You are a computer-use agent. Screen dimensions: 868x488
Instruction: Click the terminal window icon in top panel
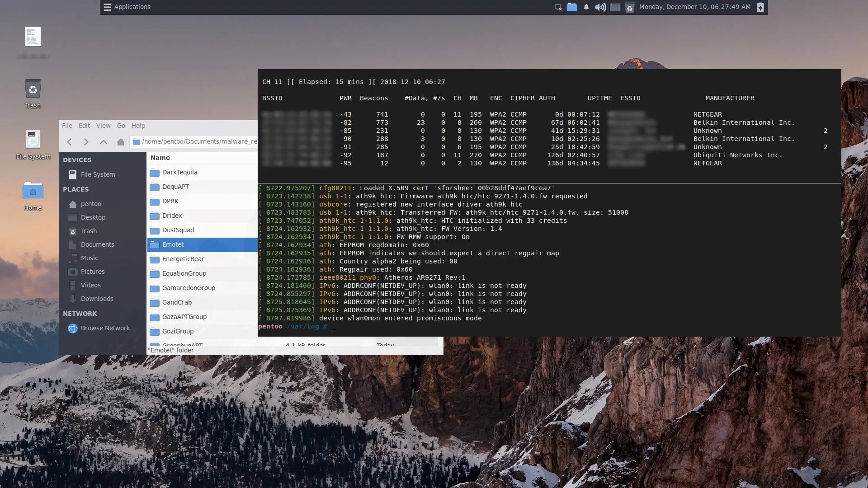coord(615,7)
